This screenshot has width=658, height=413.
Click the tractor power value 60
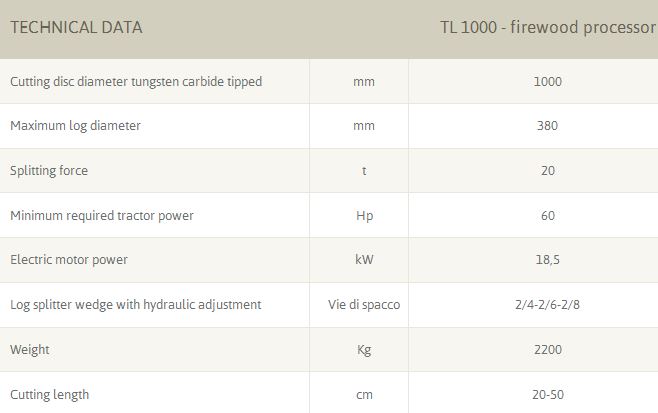click(x=548, y=216)
